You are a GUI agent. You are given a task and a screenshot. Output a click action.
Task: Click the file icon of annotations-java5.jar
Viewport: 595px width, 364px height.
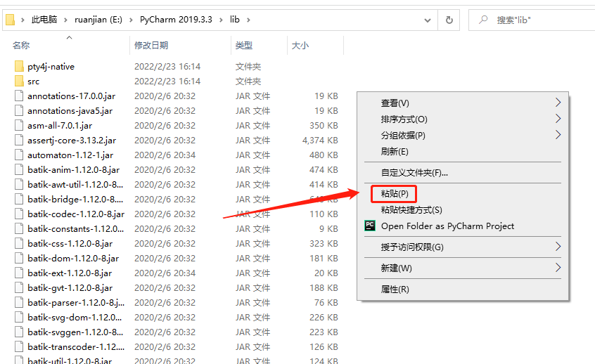pos(19,111)
